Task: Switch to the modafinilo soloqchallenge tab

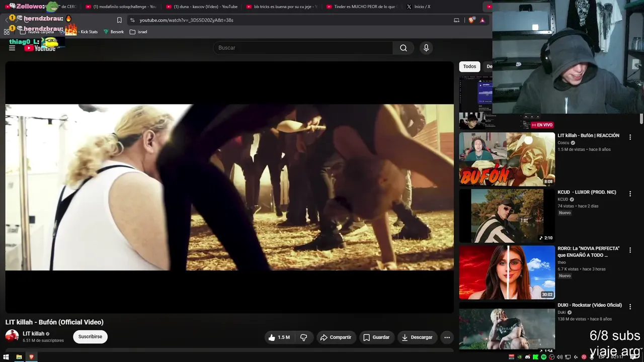Action: [121, 7]
